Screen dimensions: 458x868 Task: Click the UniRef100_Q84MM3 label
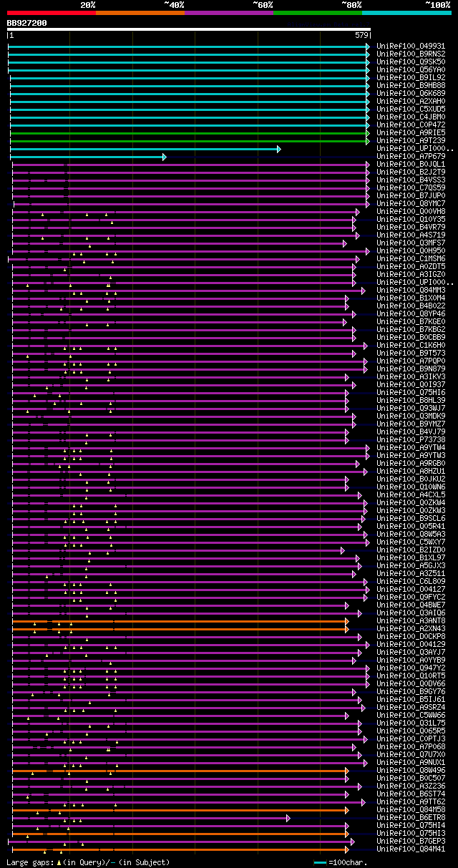coord(411,290)
